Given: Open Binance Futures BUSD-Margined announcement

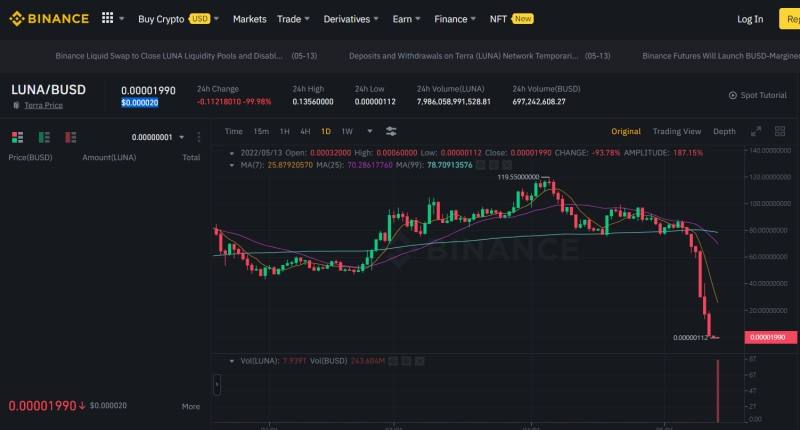Looking at the screenshot, I should click(721, 56).
